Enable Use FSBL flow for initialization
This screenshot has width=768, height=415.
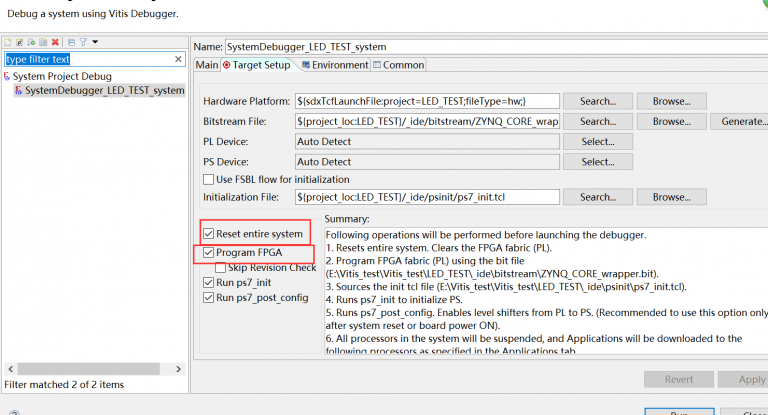pyautogui.click(x=208, y=179)
